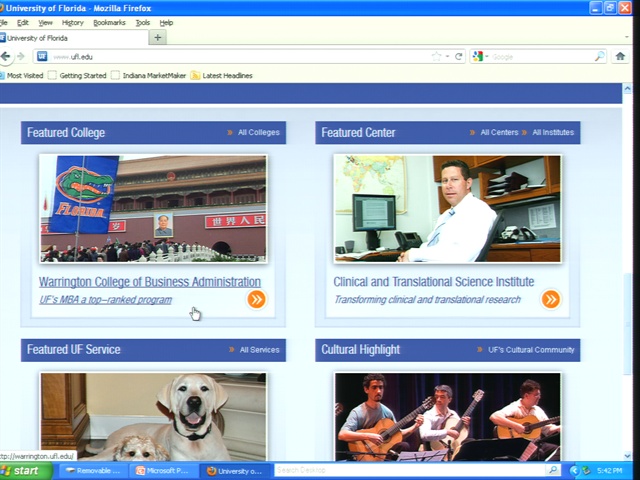The height and width of the screenshot is (480, 640).
Task: Open the Windows start button
Action: (x=25, y=471)
